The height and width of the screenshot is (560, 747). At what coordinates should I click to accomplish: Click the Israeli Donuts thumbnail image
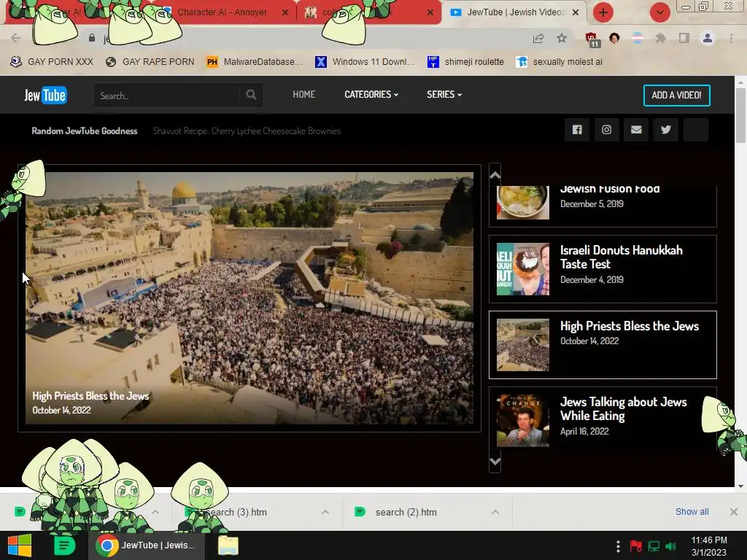tap(522, 269)
